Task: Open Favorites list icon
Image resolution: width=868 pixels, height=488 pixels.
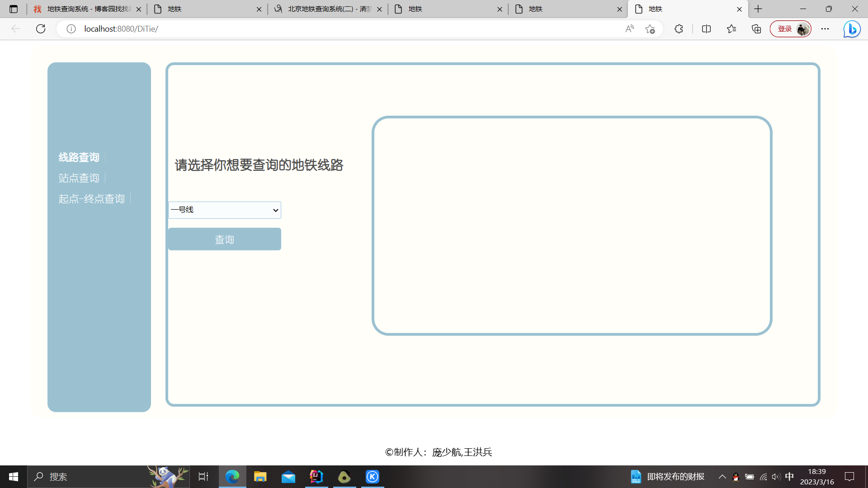Action: point(731,29)
